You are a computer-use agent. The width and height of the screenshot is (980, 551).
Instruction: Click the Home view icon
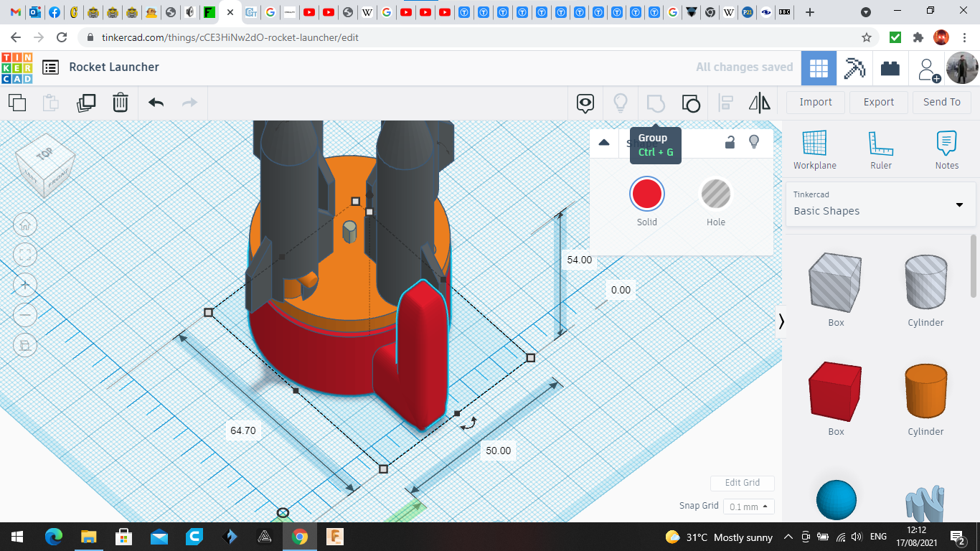pyautogui.click(x=25, y=225)
